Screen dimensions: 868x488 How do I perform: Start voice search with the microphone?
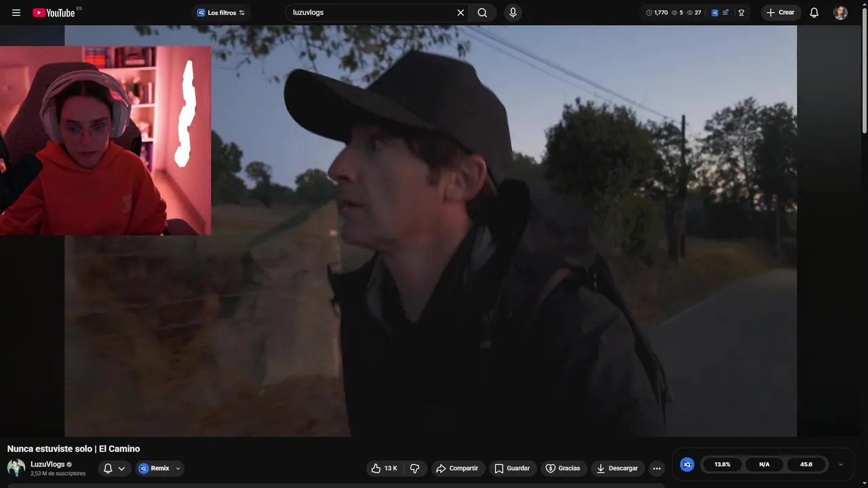(x=513, y=13)
